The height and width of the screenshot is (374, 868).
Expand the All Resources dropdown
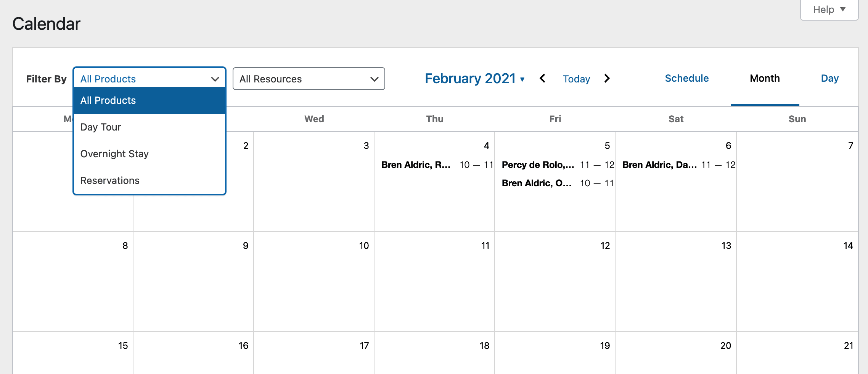click(309, 79)
